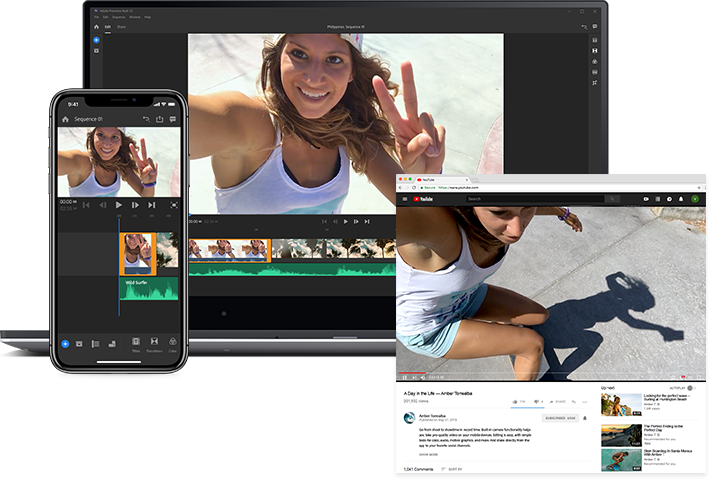Tap the blue add media plus on phone
This screenshot has height=480, width=710.
[x=65, y=344]
